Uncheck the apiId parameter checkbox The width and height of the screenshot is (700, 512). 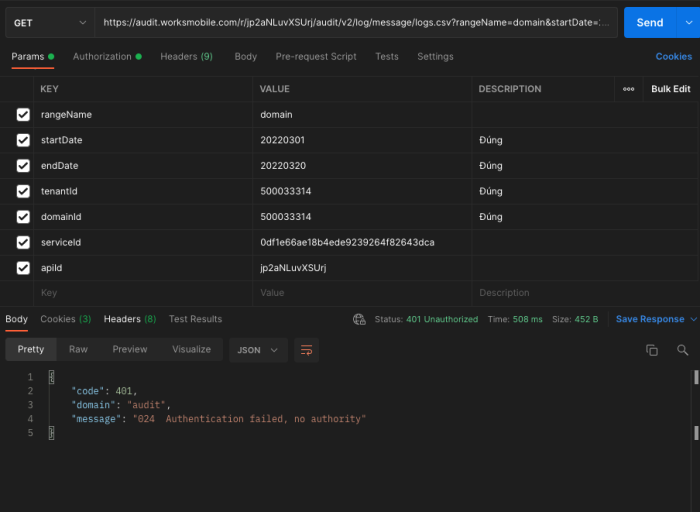pyautogui.click(x=23, y=268)
